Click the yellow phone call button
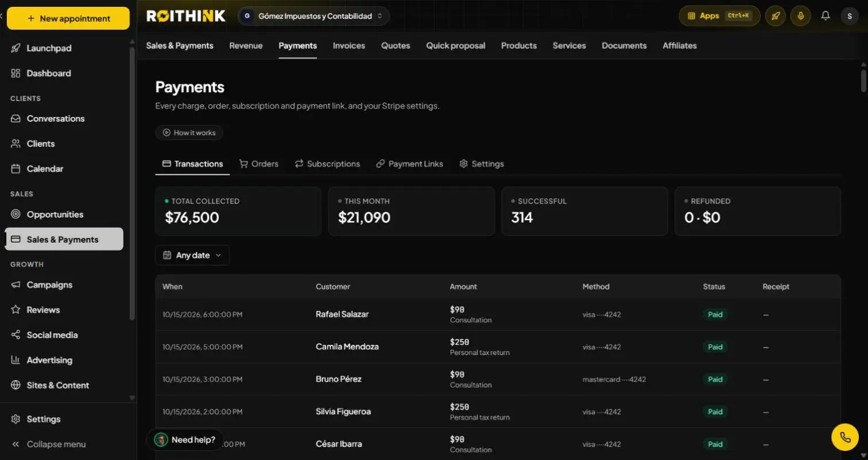The image size is (868, 460). point(845,437)
